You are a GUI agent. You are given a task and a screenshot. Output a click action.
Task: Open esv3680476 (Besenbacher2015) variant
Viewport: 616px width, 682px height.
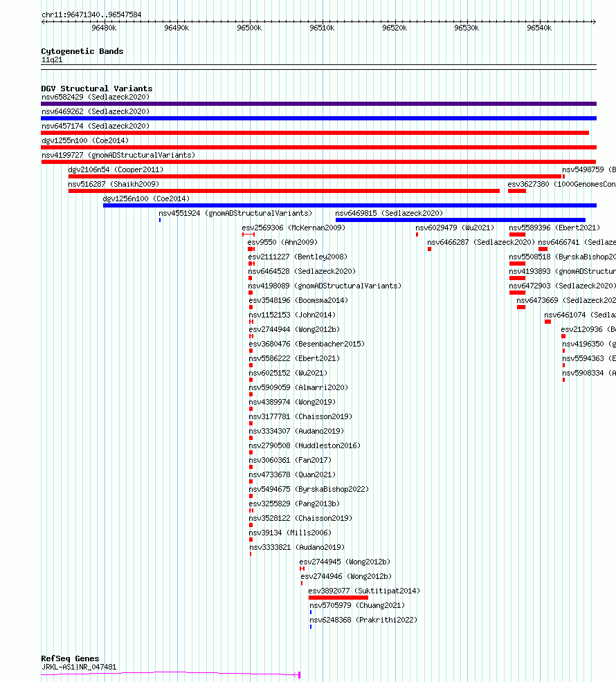point(307,344)
